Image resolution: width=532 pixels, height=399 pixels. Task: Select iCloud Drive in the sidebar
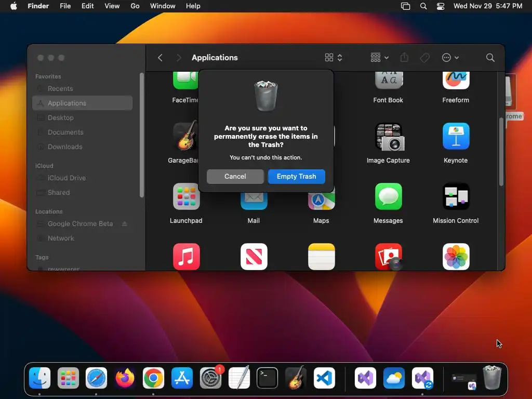[83, 178]
